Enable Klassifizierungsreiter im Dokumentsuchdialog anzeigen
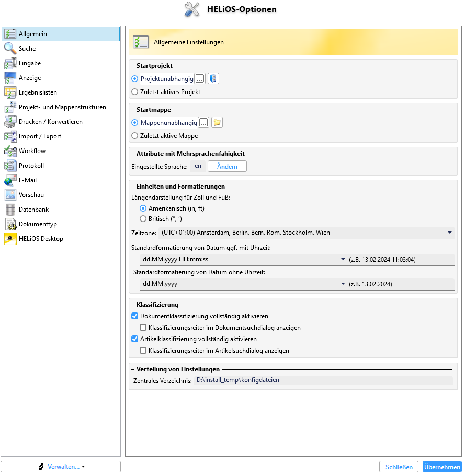 click(143, 327)
